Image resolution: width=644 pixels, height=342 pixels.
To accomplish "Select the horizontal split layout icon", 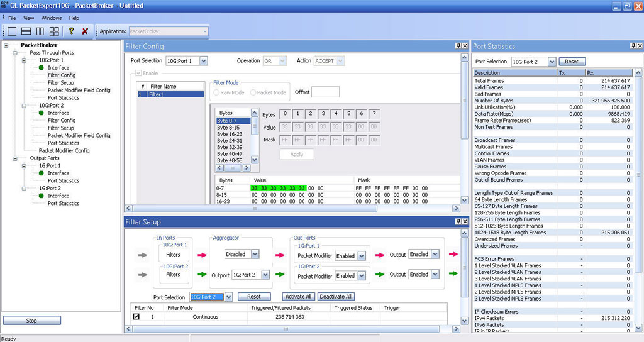I will click(x=26, y=31).
